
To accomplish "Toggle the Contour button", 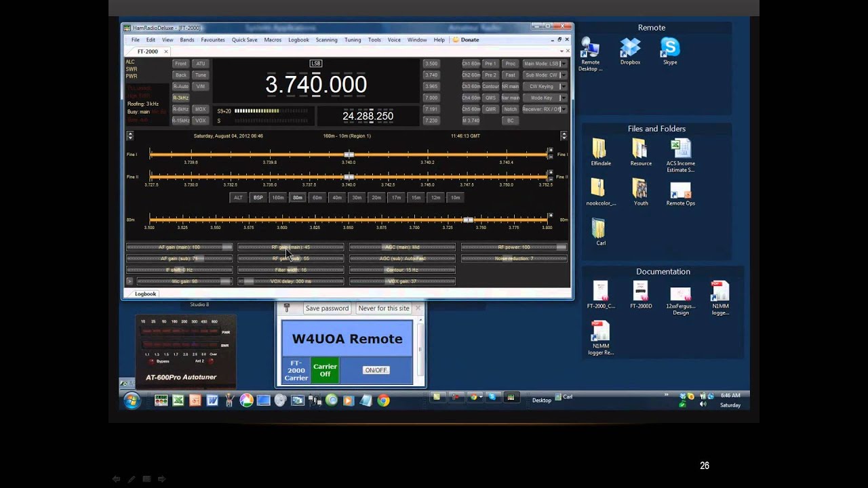I will coord(490,87).
